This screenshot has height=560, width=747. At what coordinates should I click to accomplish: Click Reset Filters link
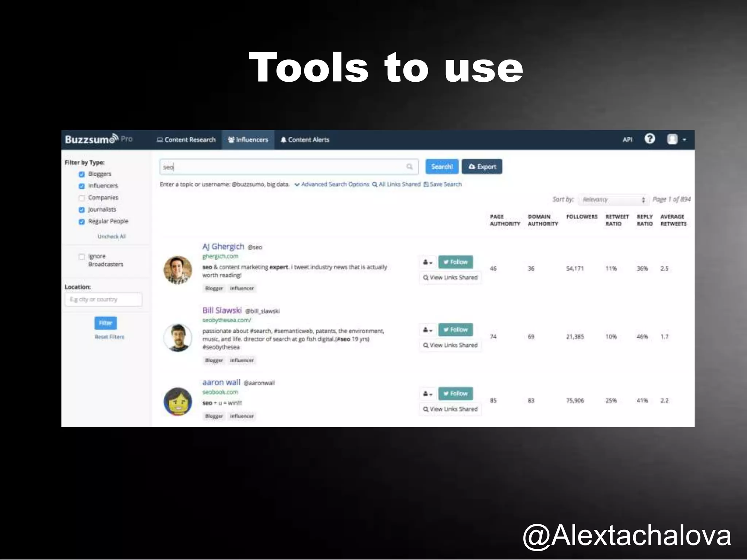(109, 337)
